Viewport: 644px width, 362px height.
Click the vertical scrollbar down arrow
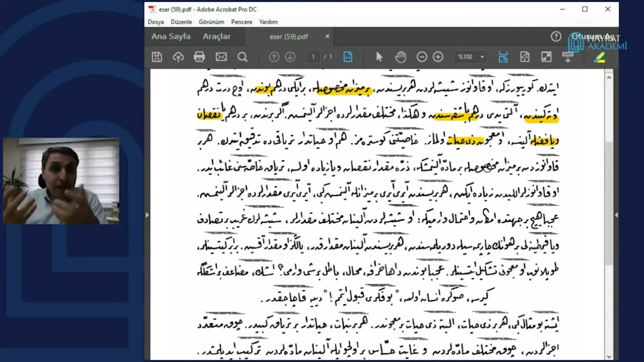coord(609,356)
